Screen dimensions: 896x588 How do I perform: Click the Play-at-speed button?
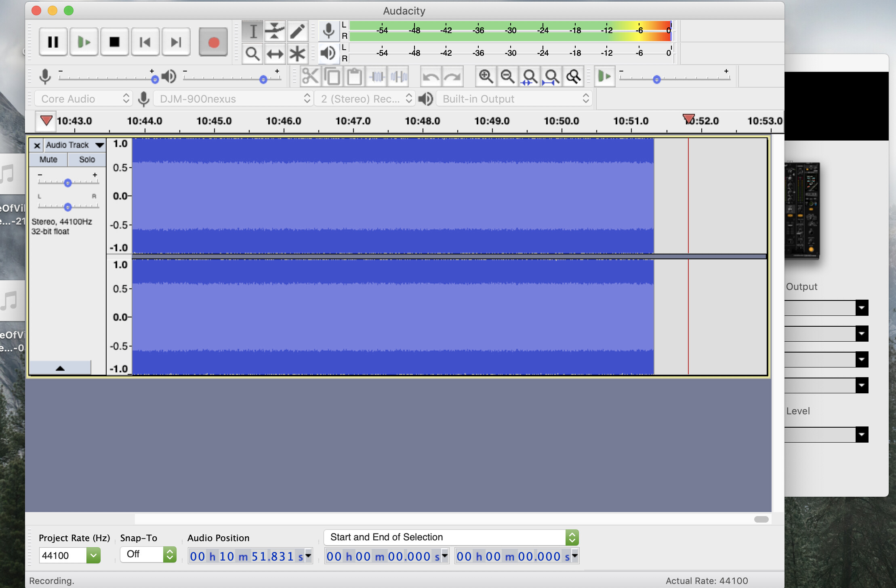click(604, 76)
